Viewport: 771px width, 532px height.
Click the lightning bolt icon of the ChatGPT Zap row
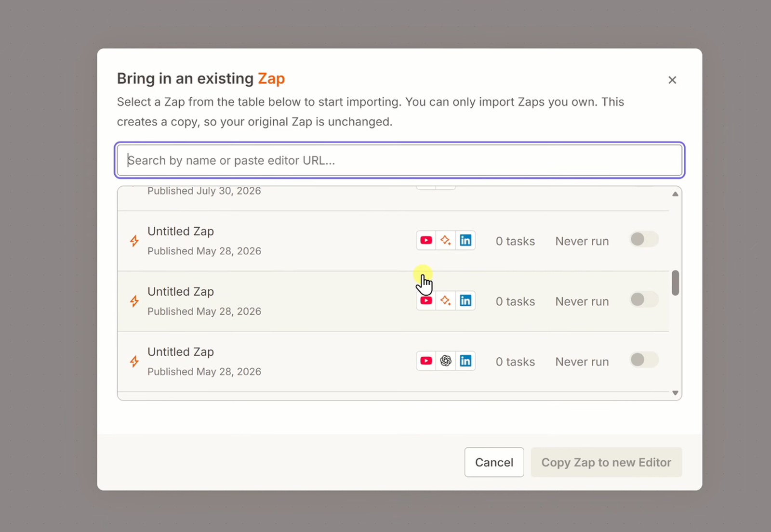pyautogui.click(x=134, y=362)
